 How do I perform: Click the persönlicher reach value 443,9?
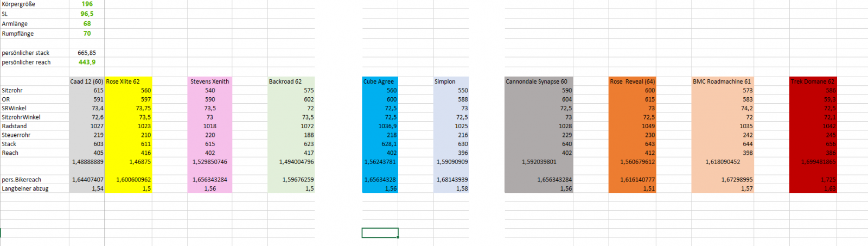(x=87, y=62)
